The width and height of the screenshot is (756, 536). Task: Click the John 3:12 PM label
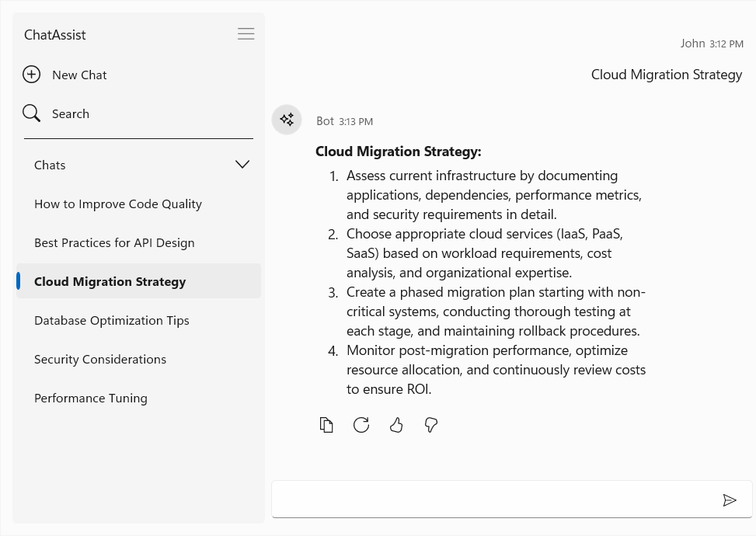pyautogui.click(x=712, y=44)
